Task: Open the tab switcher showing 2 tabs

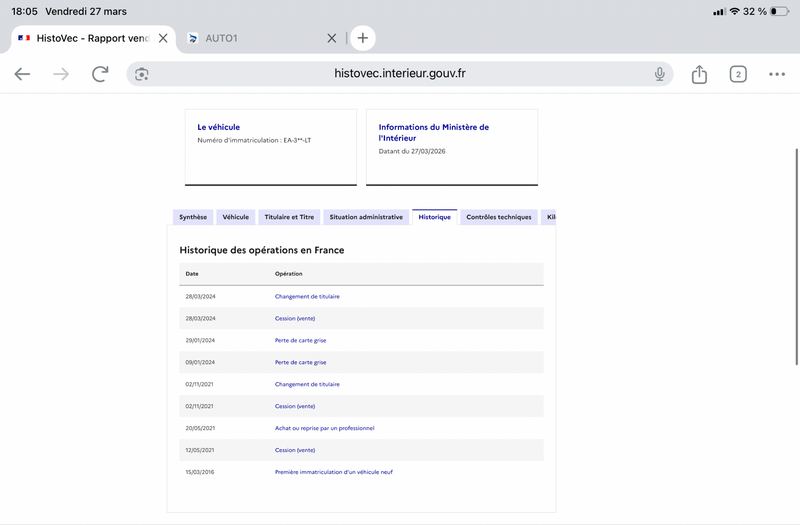Action: pos(738,74)
